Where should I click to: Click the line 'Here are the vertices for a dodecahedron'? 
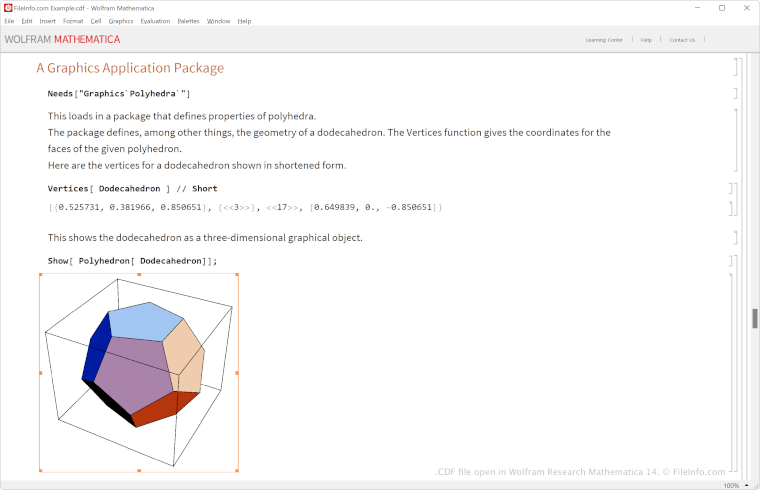click(x=197, y=165)
